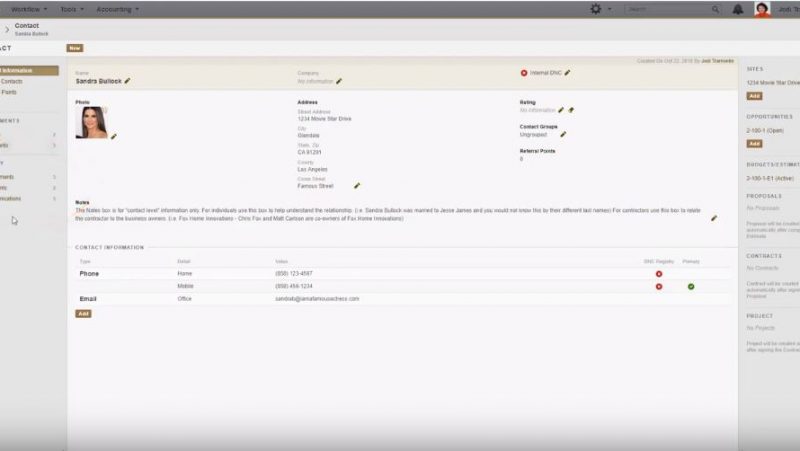Open the settings gear dropdown
Viewport: 800px width, 451px height.
(x=599, y=9)
